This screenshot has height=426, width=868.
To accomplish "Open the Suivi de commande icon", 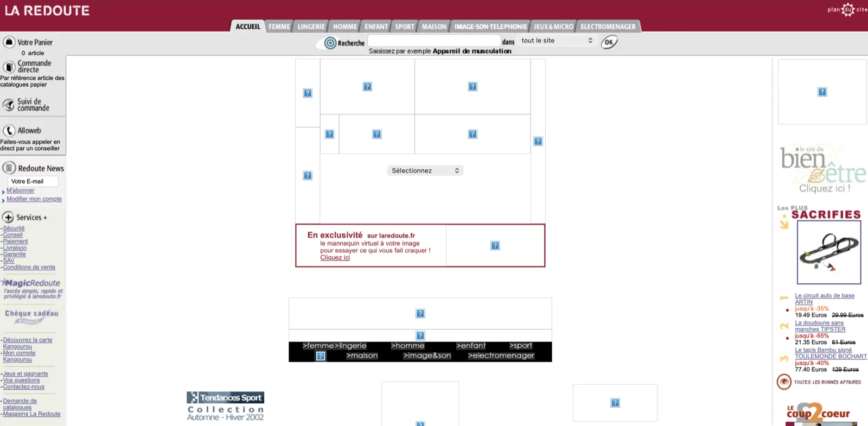I will click(x=9, y=104).
